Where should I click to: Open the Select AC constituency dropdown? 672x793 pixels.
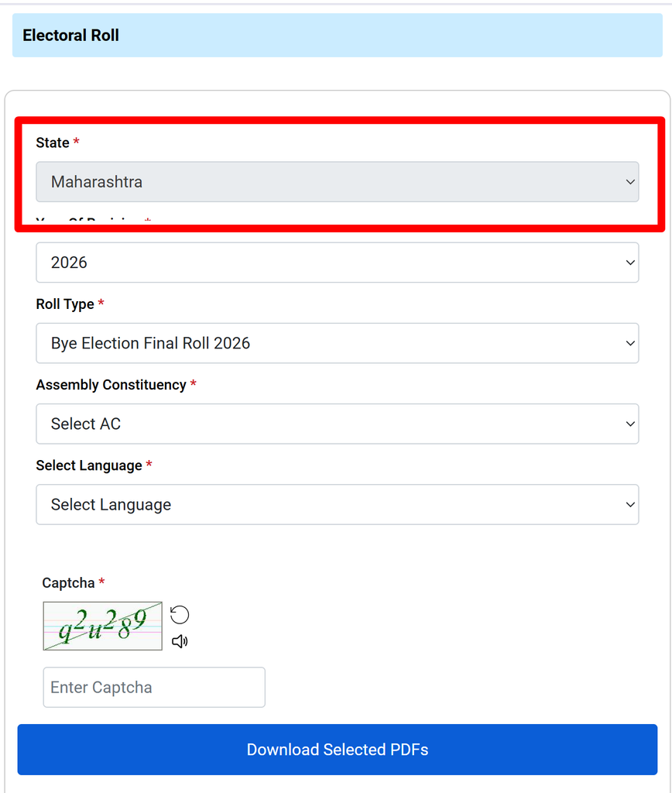338,424
